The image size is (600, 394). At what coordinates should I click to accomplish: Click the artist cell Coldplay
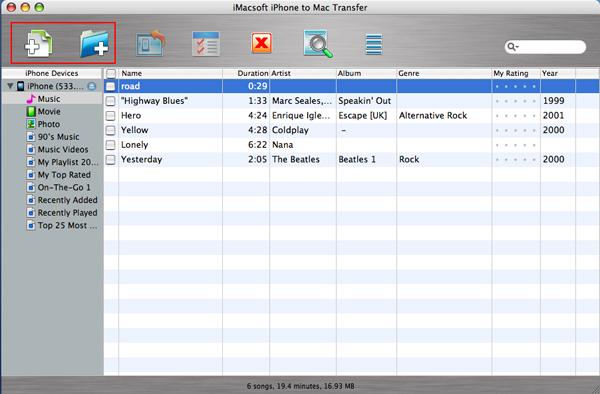pos(290,130)
